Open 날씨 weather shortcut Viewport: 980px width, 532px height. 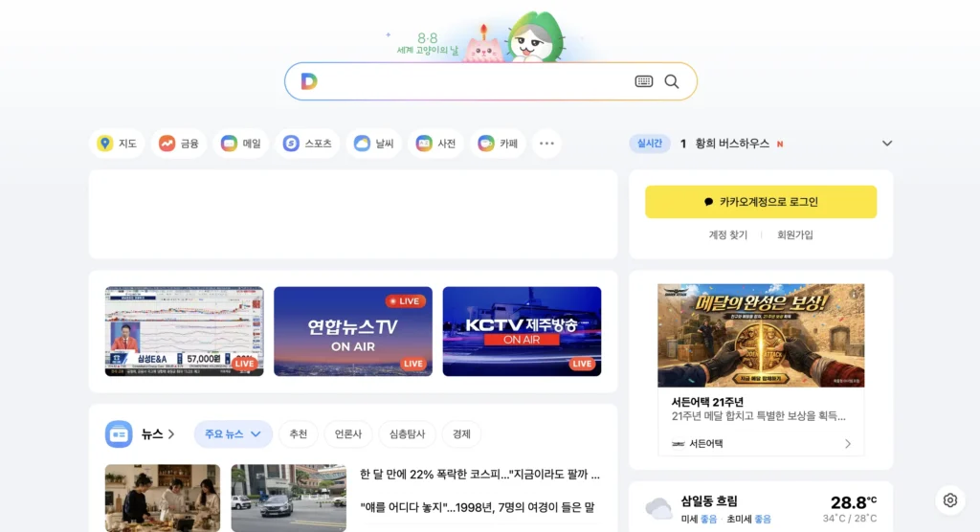click(x=374, y=144)
